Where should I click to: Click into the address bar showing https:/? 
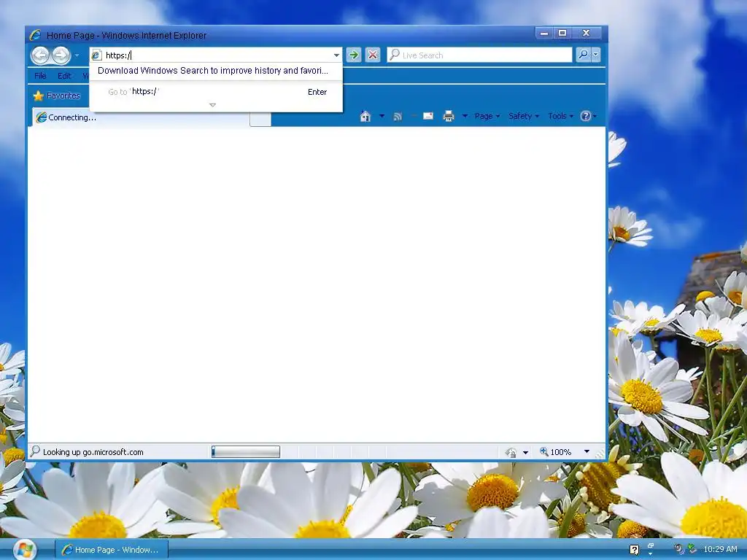pos(217,55)
